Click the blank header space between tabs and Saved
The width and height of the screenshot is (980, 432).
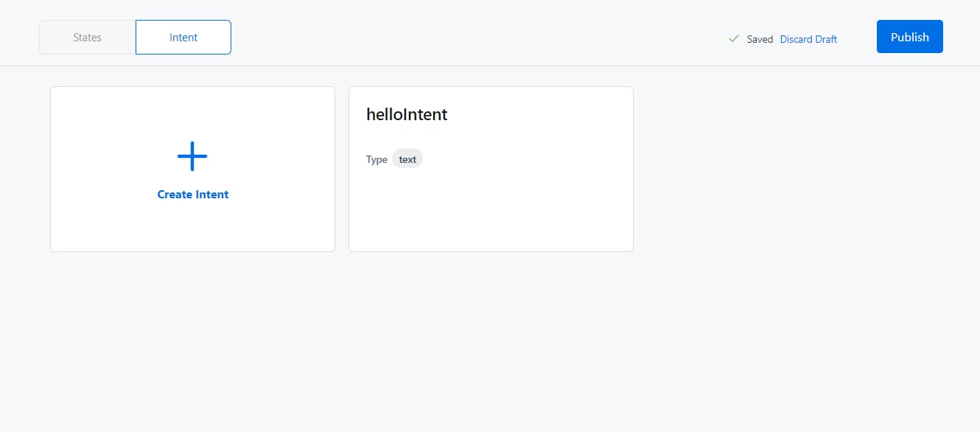coord(479,37)
